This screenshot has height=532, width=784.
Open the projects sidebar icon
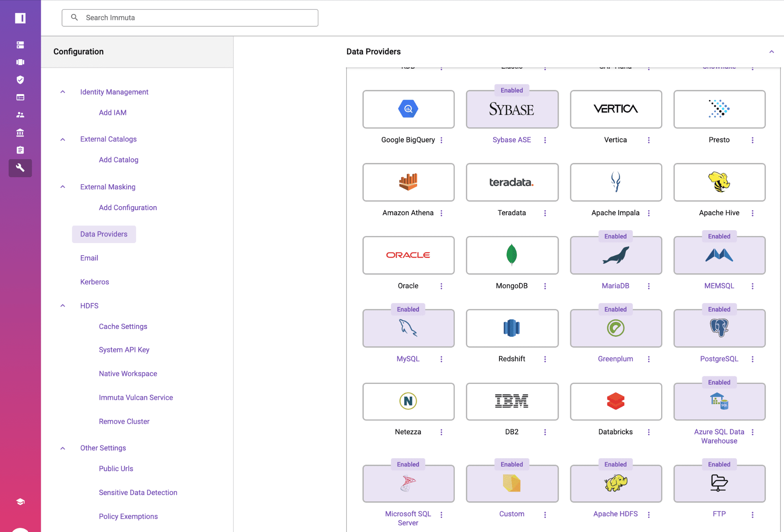pos(20,62)
